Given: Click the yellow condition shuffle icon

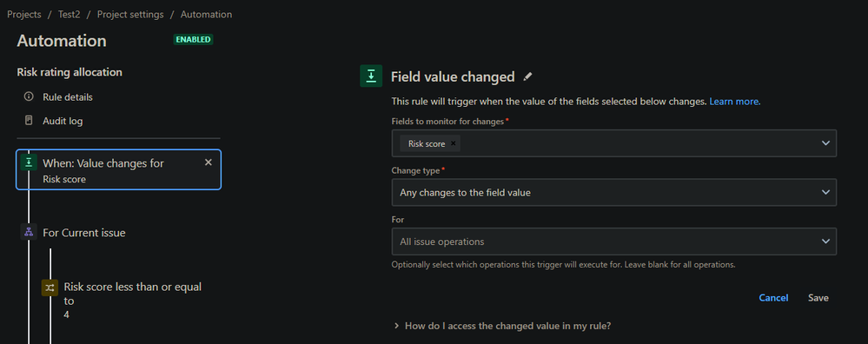Looking at the screenshot, I should tap(50, 288).
